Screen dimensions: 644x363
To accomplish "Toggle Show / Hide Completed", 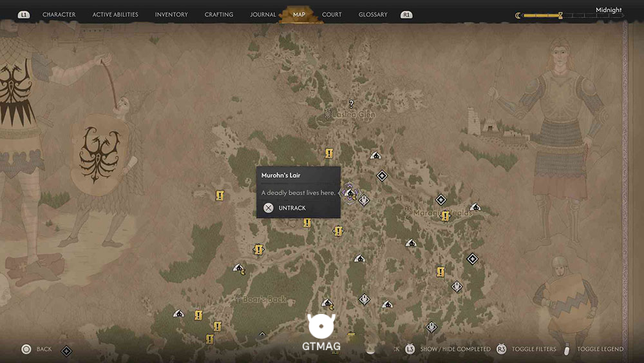I will pos(455,349).
